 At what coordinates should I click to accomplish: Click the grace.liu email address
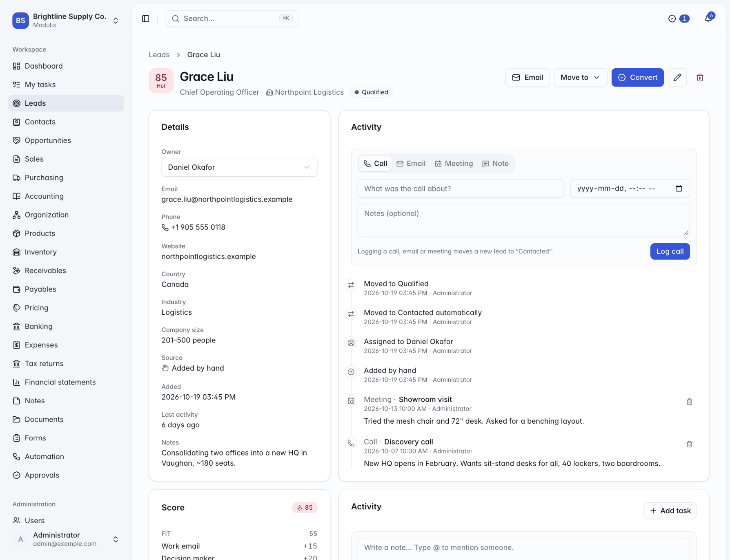click(x=227, y=199)
